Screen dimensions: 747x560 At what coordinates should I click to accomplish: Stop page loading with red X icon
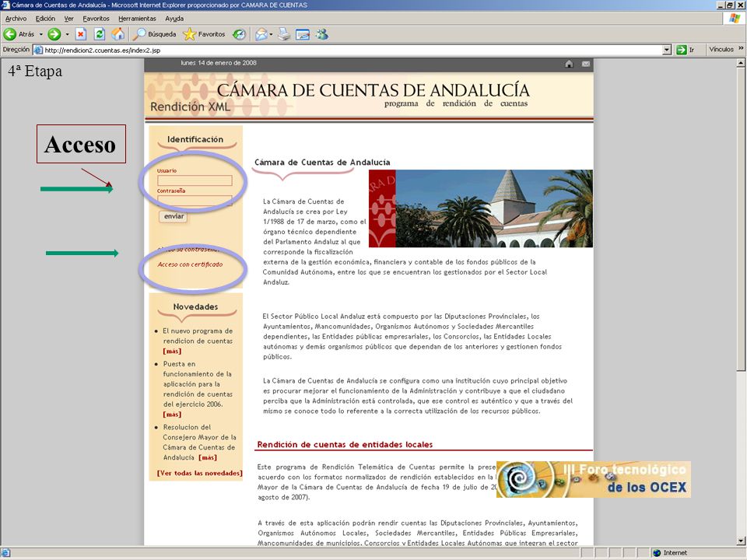click(80, 34)
